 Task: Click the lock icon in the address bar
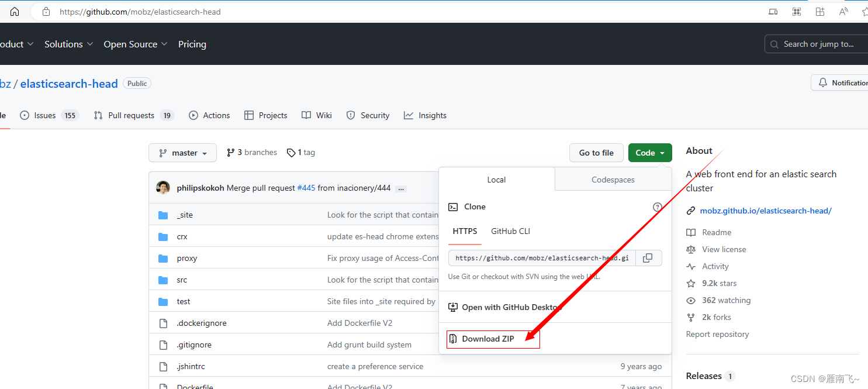pos(46,12)
